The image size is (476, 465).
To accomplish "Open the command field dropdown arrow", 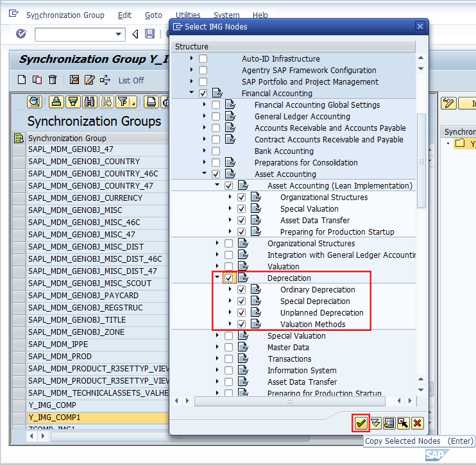I will click(119, 34).
